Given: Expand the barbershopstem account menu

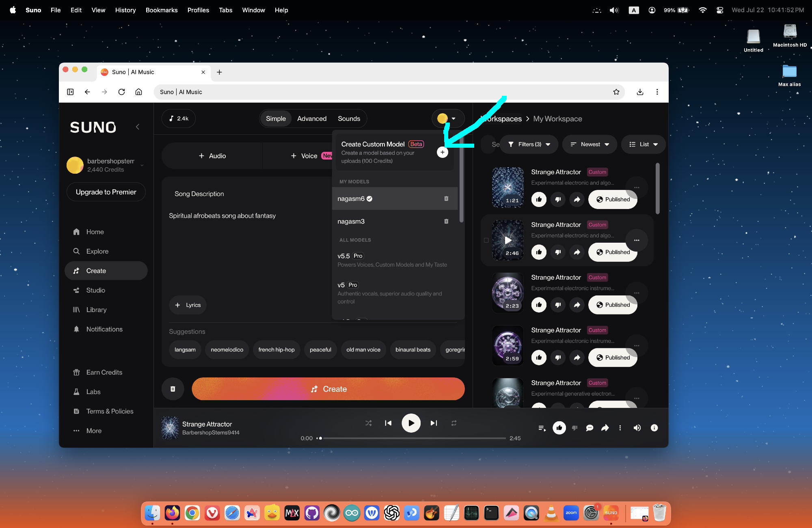Looking at the screenshot, I should click(106, 165).
